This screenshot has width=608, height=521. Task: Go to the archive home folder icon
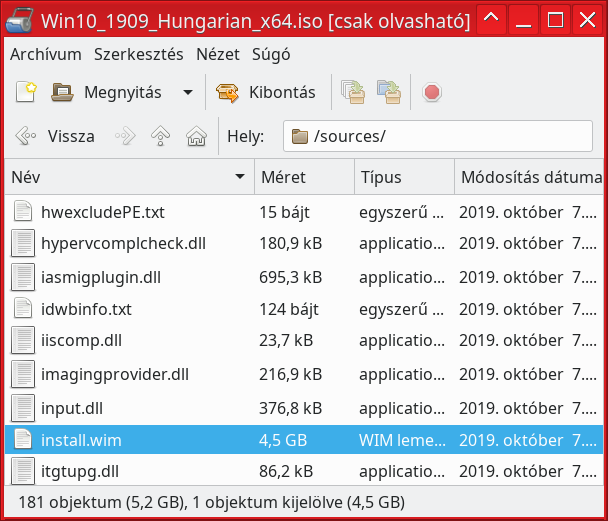[197, 136]
